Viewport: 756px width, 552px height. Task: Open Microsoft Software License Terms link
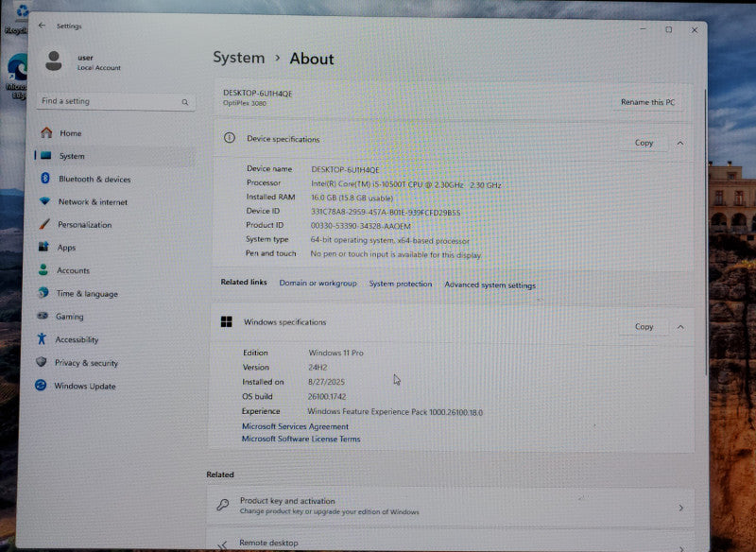301,439
